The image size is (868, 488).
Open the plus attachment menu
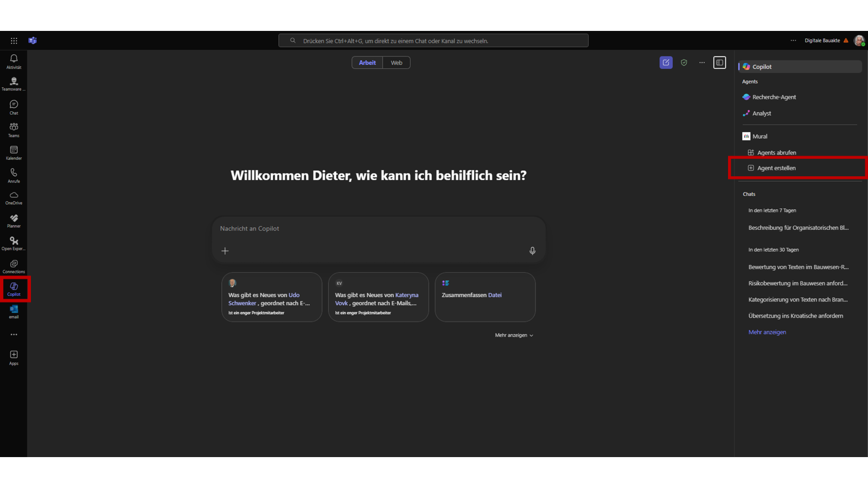(x=225, y=251)
